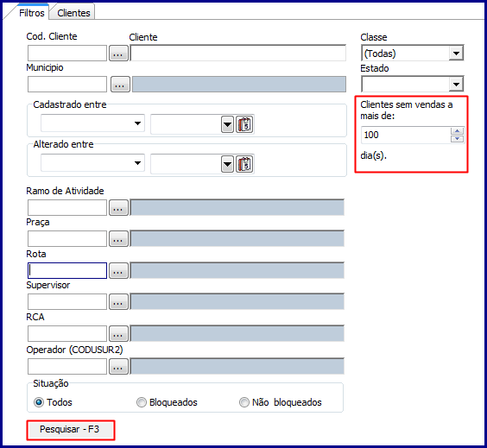Screen dimensions: 487x448
Task: Open Alterado entre start date dropdown
Action: (137, 163)
